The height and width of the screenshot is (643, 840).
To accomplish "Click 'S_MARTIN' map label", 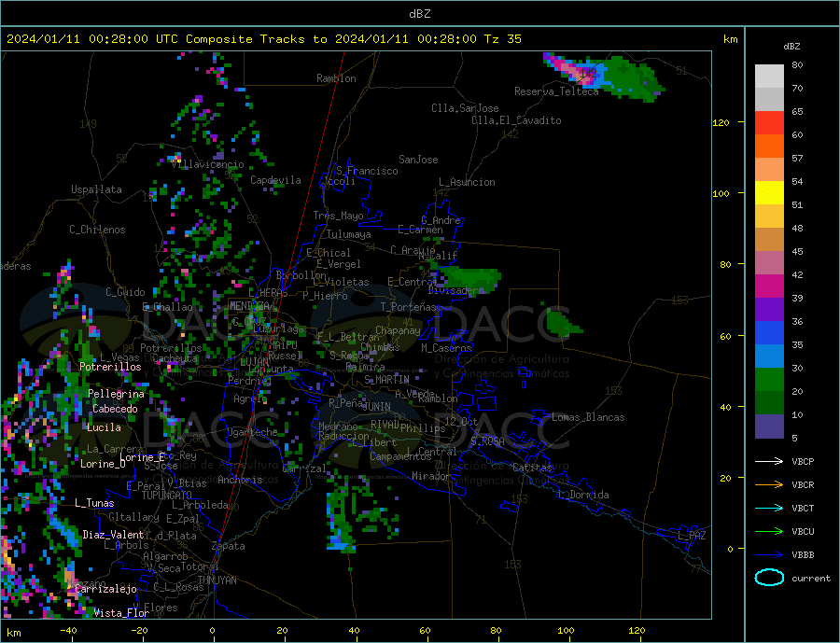I will [x=386, y=380].
